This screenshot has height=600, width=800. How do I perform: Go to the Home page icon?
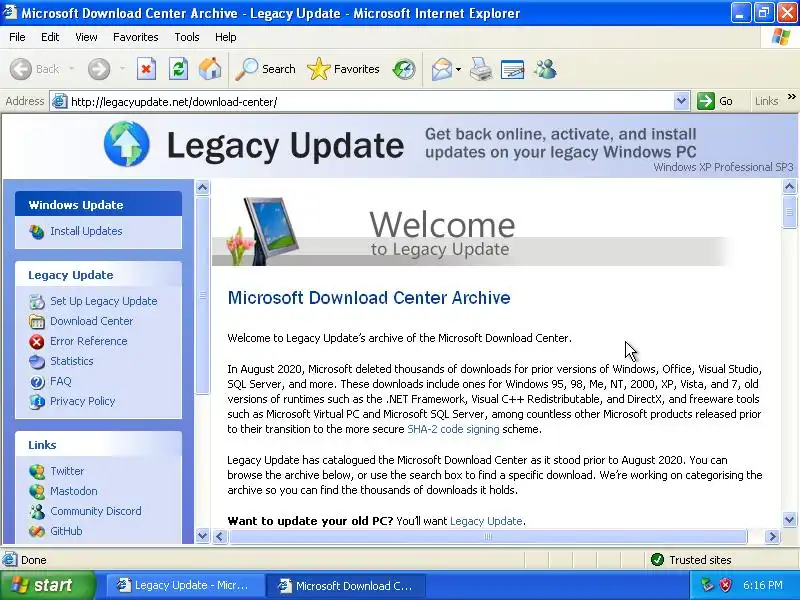[210, 69]
